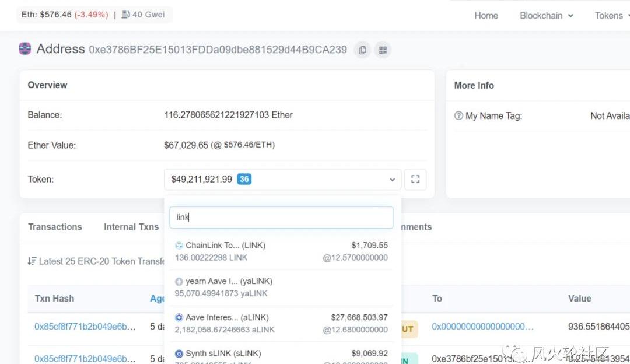Click in the token search field
This screenshot has width=630, height=364.
click(281, 217)
